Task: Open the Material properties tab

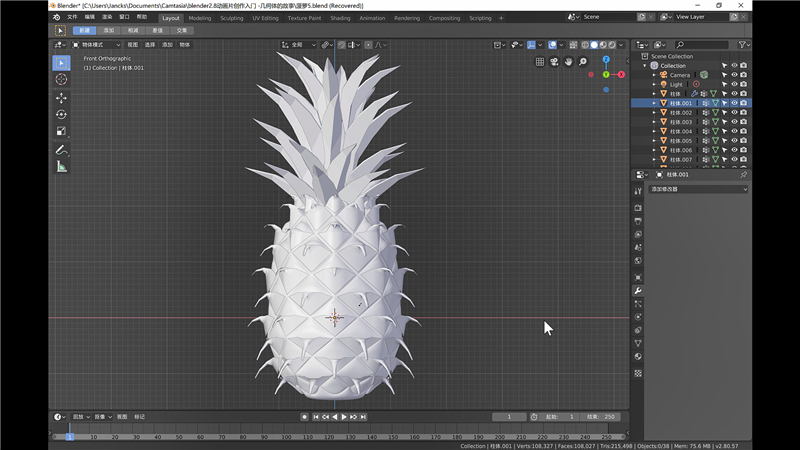Action: pyautogui.click(x=638, y=357)
